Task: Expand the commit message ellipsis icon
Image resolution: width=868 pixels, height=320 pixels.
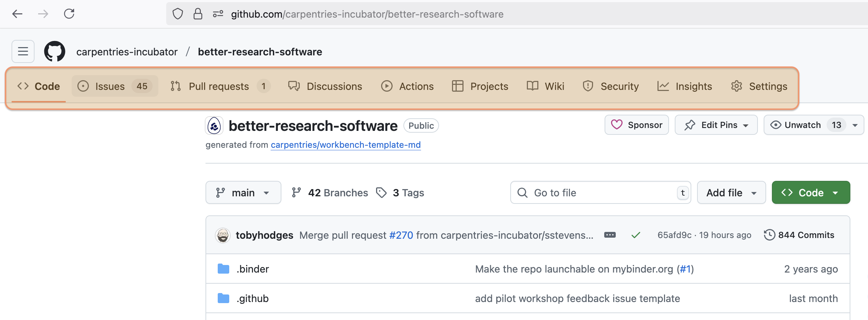Action: [x=610, y=235]
